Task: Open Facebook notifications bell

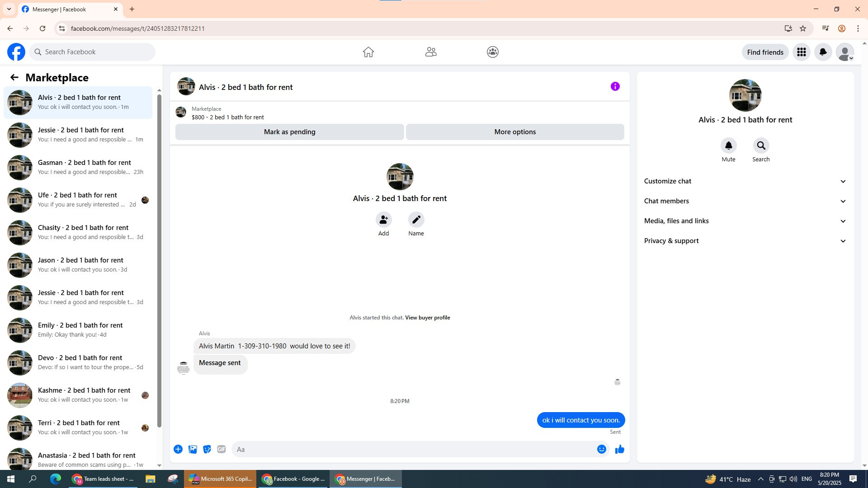Action: 823,52
